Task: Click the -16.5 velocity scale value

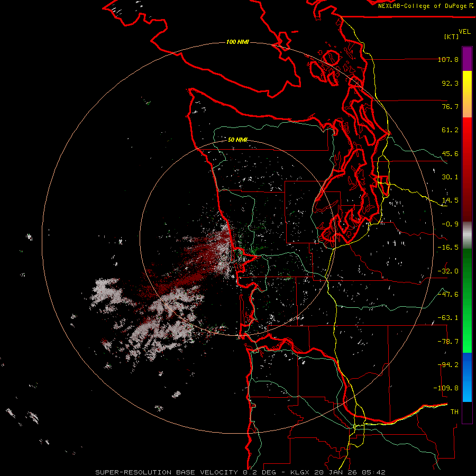Action: (x=448, y=248)
